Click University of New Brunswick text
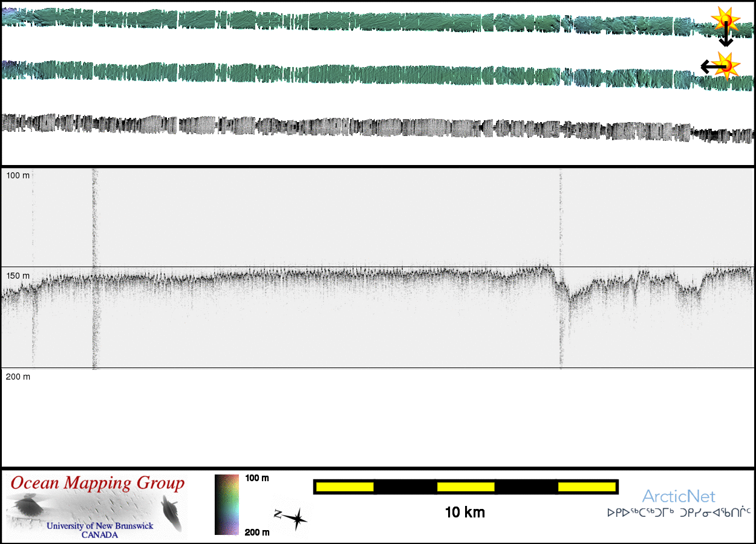 tap(100, 526)
